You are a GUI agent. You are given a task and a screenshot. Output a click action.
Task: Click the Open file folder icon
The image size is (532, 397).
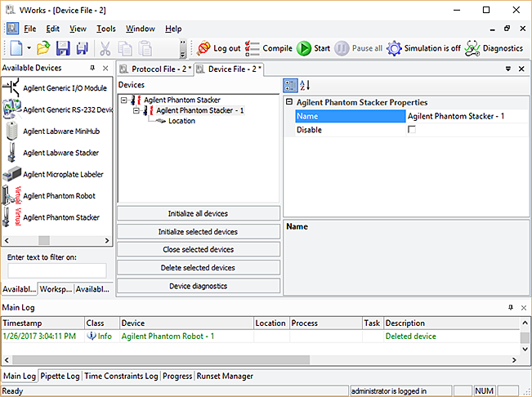[x=43, y=48]
